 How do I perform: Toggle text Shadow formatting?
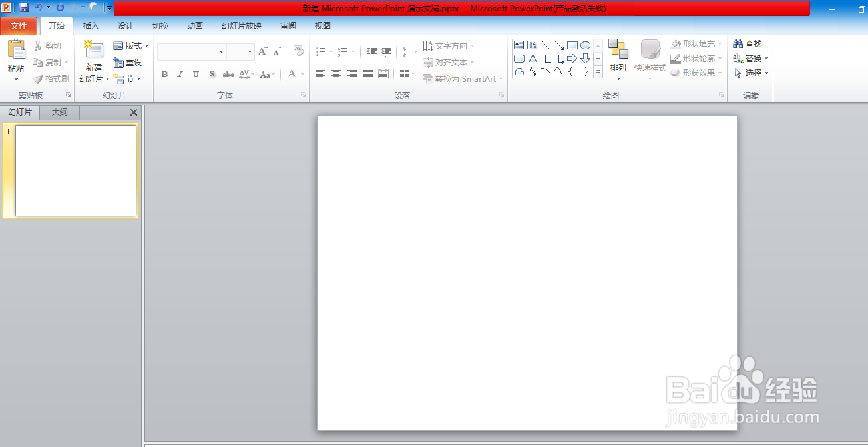(x=212, y=74)
